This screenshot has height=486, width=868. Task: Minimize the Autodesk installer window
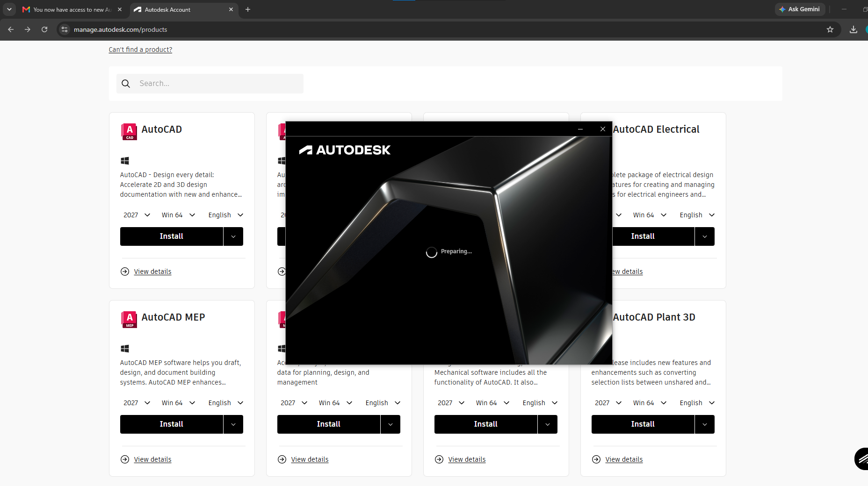point(580,129)
